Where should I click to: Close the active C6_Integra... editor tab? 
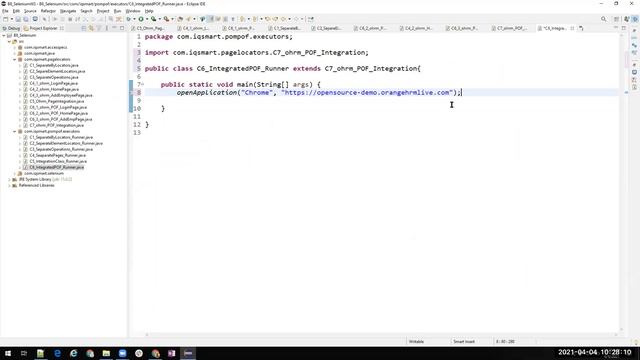click(572, 28)
